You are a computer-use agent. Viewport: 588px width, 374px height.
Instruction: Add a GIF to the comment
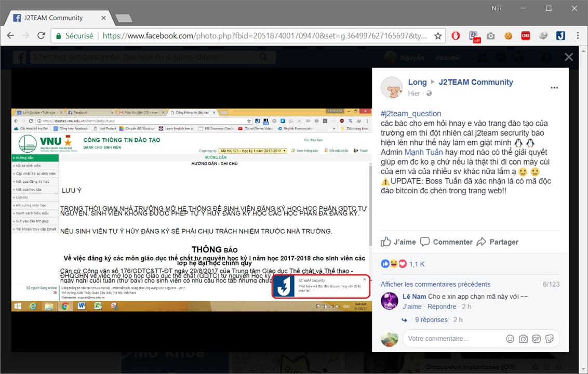pos(536,339)
